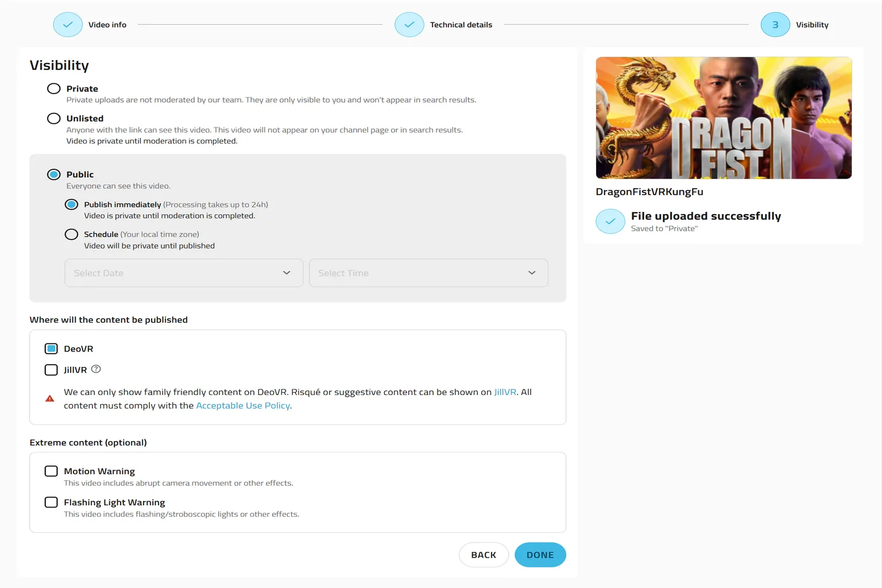Click the Dragon Fist video thumbnail
882x588 pixels.
click(724, 118)
